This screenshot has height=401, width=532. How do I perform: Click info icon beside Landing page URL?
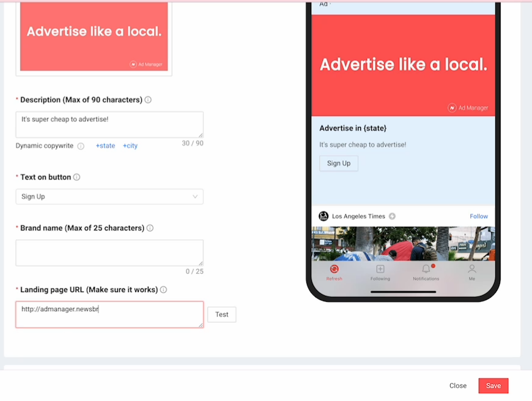pos(163,290)
